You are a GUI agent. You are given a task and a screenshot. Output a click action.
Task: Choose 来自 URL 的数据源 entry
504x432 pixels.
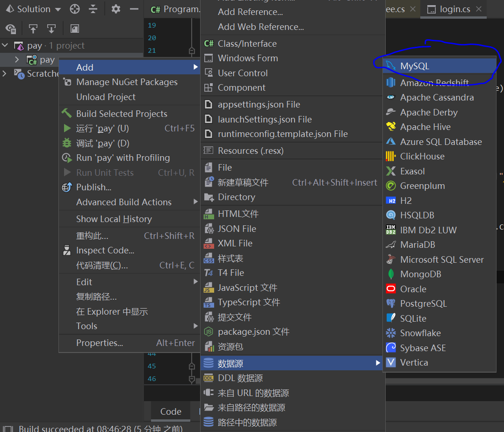293,393
